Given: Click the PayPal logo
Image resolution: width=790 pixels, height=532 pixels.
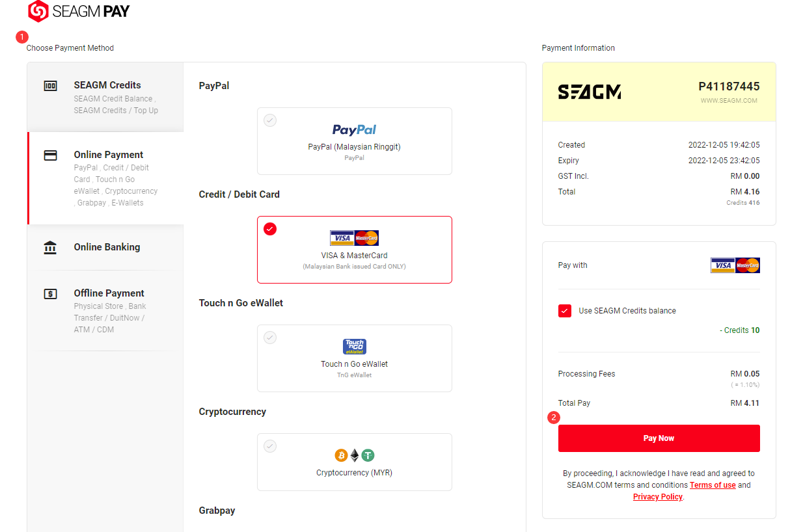Looking at the screenshot, I should tap(355, 129).
